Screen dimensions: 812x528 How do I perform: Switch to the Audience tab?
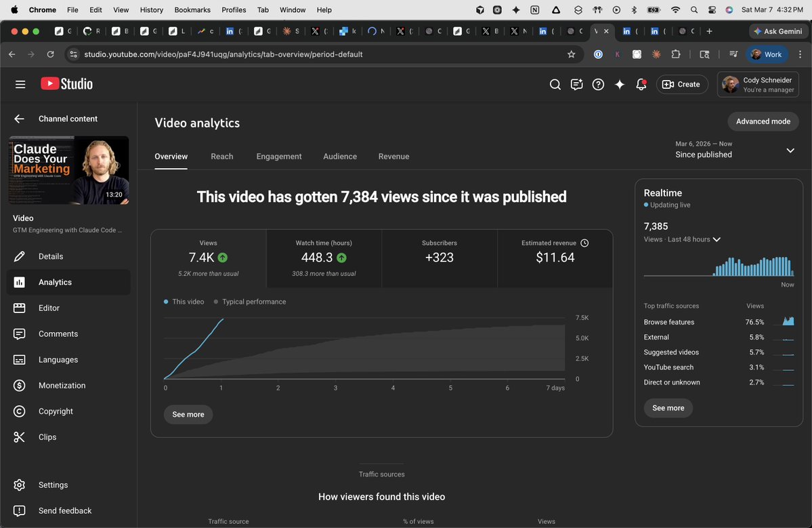[x=340, y=157]
